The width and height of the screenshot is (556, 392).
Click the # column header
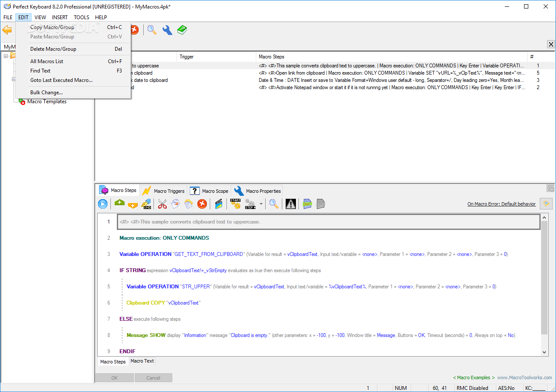(541, 56)
